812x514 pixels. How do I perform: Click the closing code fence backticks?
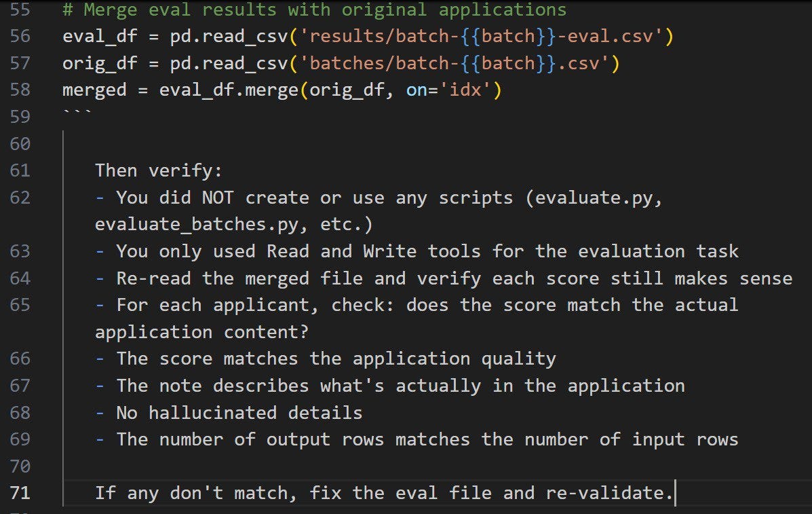coord(78,113)
